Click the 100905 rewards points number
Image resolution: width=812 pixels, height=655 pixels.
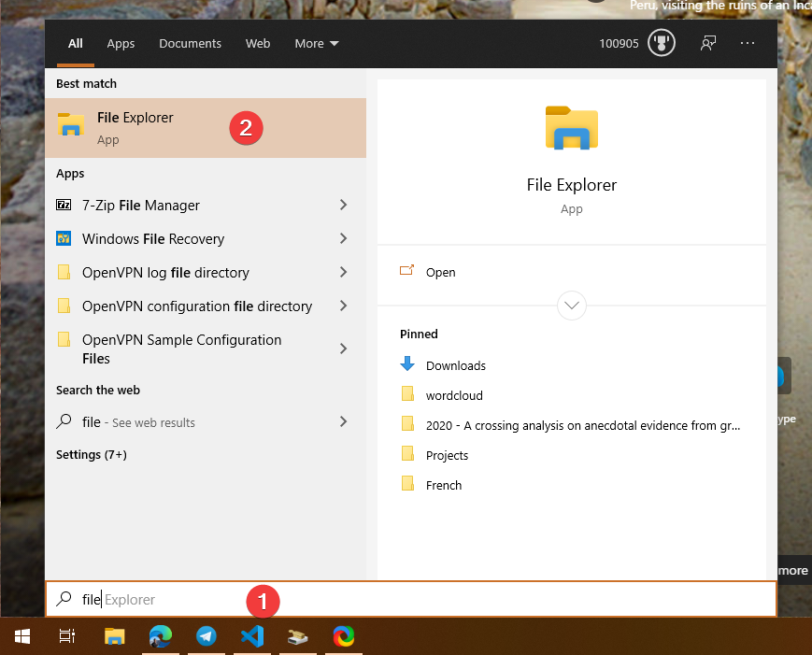point(619,44)
